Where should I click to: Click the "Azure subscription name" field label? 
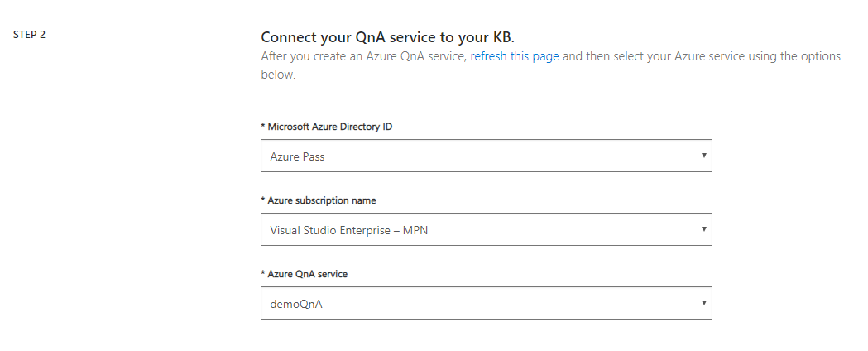point(322,200)
